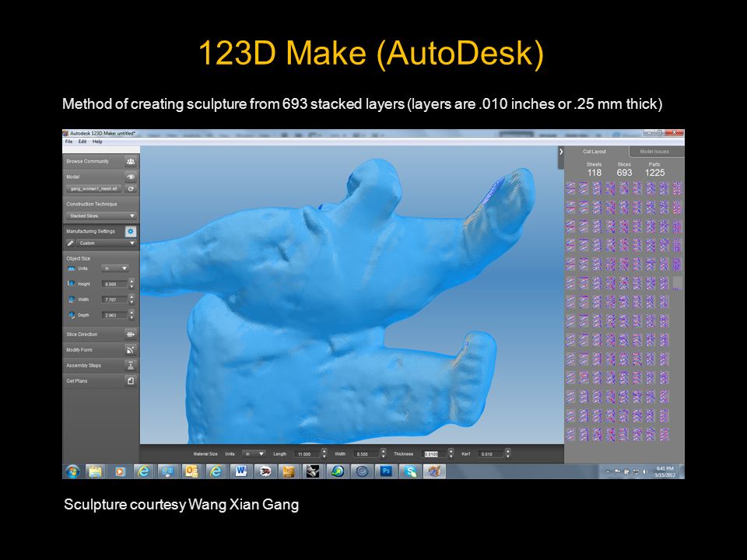This screenshot has width=747, height=560.
Task: Click the Kerf field 0.010
Action: coord(491,453)
